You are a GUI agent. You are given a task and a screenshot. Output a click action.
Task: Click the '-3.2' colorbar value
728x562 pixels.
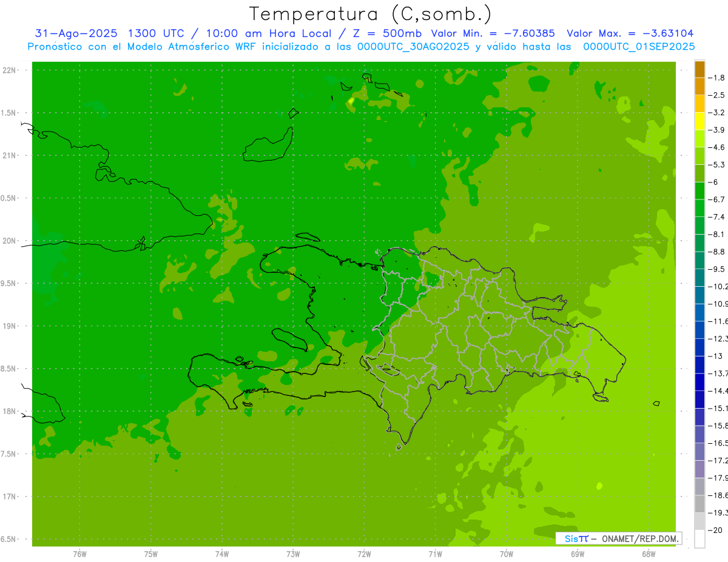click(717, 113)
